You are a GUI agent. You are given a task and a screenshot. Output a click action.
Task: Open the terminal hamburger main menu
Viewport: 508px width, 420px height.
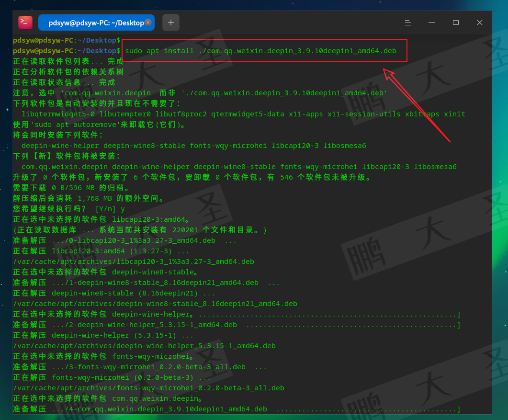(x=408, y=23)
